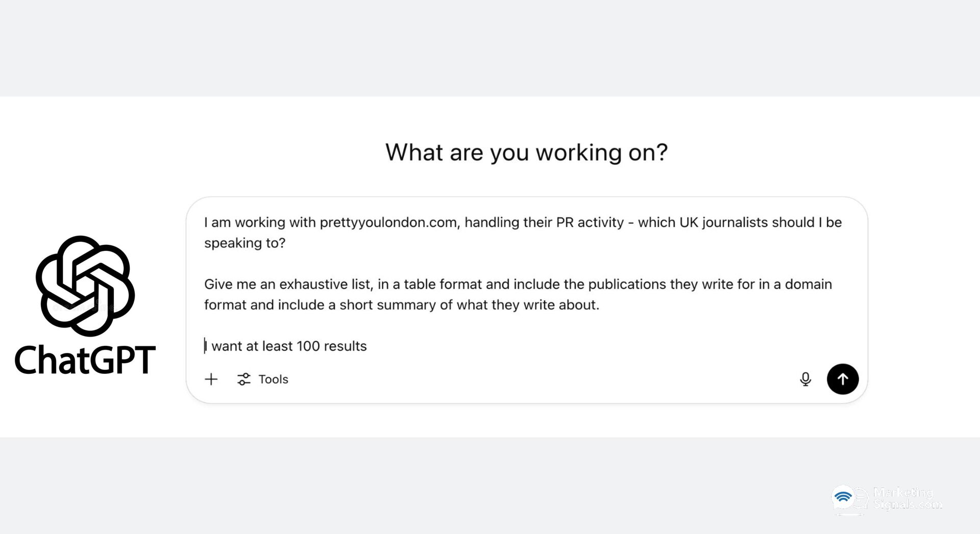Click the MarketingSignals.com watermark text
The width and height of the screenshot is (980, 534).
point(907,498)
